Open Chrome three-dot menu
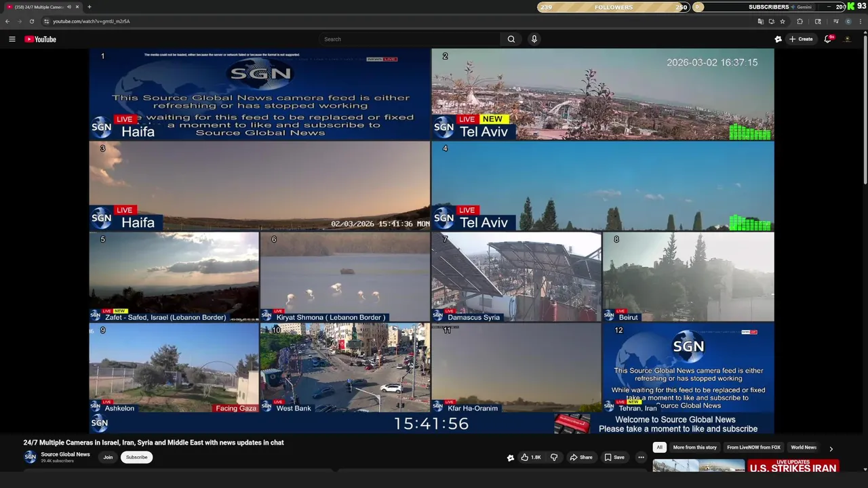The width and height of the screenshot is (868, 488). point(861,21)
